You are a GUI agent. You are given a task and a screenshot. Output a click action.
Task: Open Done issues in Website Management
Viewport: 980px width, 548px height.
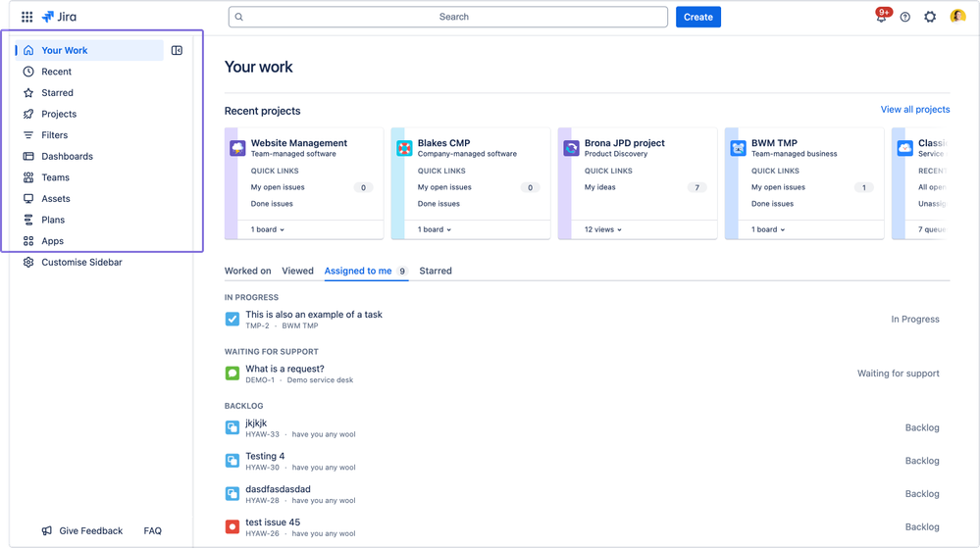pyautogui.click(x=272, y=204)
